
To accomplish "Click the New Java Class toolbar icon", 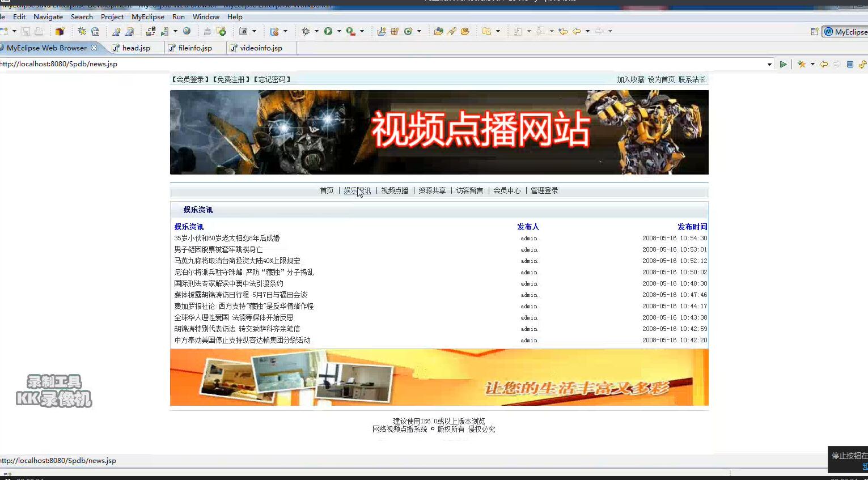I will (408, 32).
